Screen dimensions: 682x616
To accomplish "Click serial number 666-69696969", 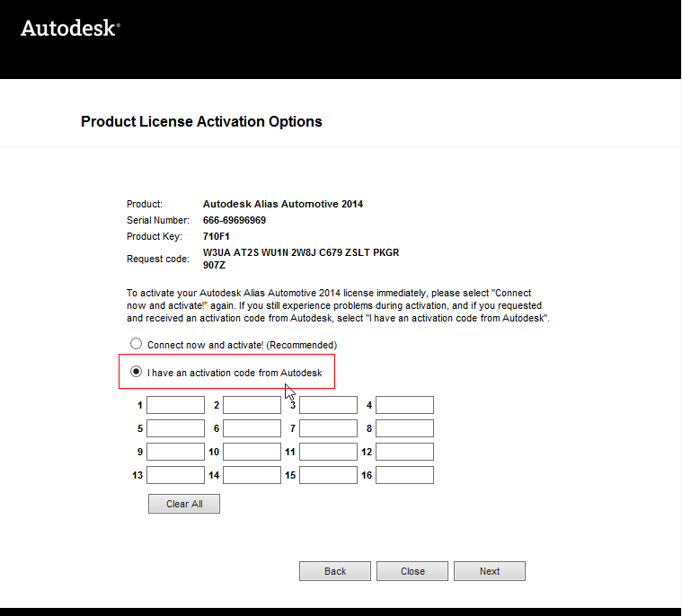I will click(235, 220).
